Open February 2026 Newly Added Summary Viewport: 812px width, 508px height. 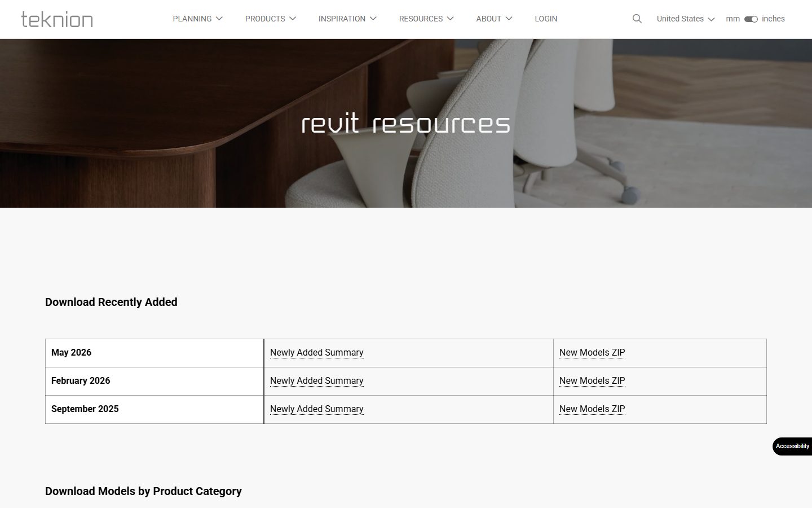point(317,381)
